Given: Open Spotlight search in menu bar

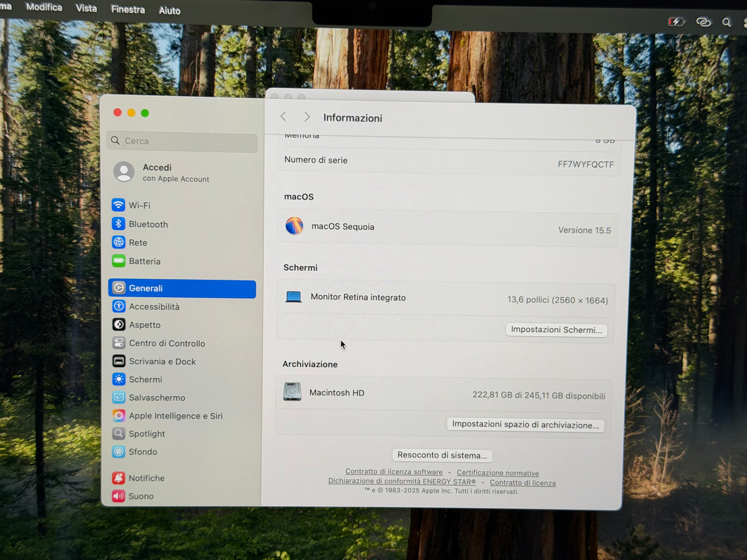Looking at the screenshot, I should pos(726,22).
